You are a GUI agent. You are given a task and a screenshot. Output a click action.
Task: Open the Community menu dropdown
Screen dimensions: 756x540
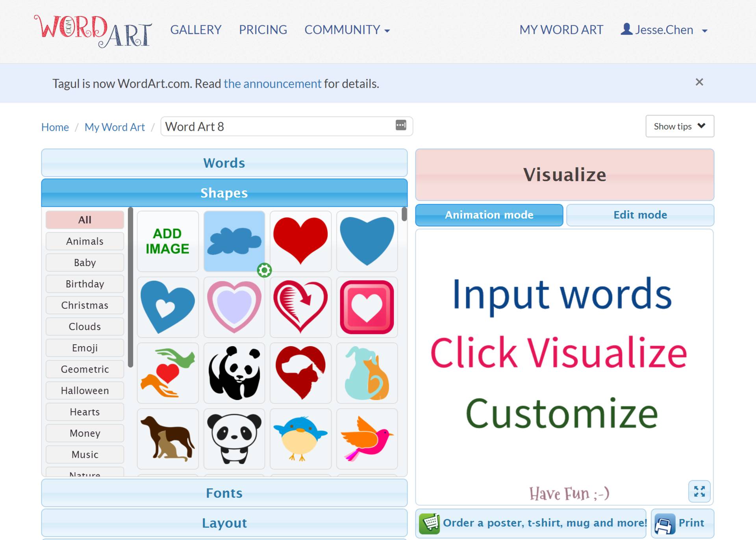click(347, 30)
